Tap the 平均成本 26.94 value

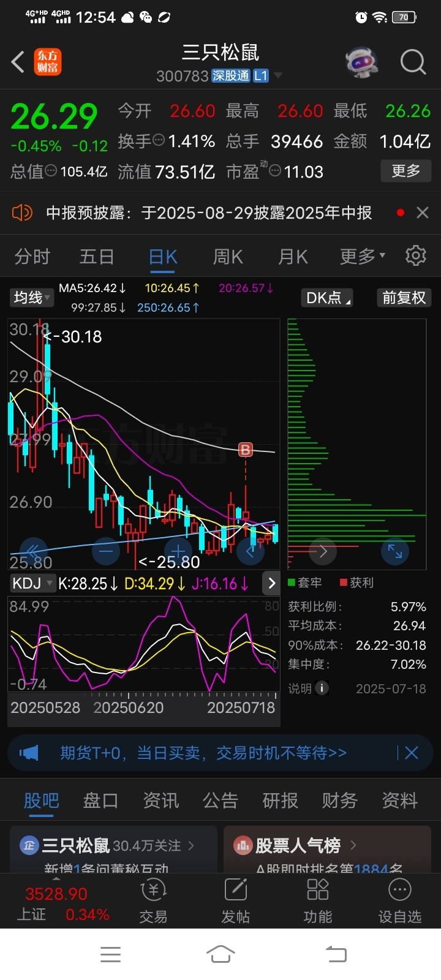410,625
